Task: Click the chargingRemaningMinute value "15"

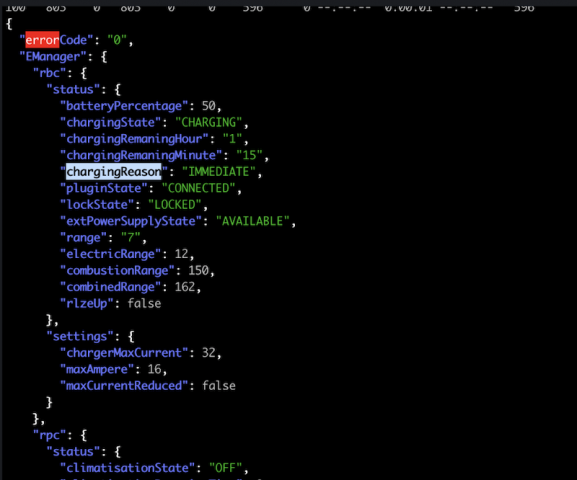Action: click(249, 155)
